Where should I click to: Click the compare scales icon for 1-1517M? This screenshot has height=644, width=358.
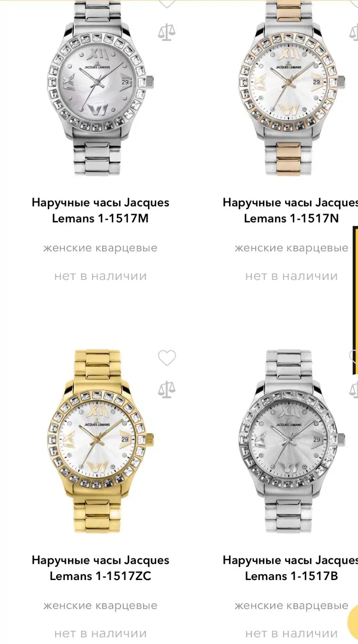167,32
